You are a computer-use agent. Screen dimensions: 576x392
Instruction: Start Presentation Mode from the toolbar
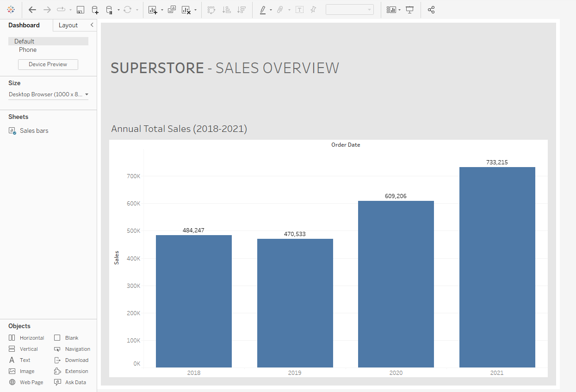409,10
